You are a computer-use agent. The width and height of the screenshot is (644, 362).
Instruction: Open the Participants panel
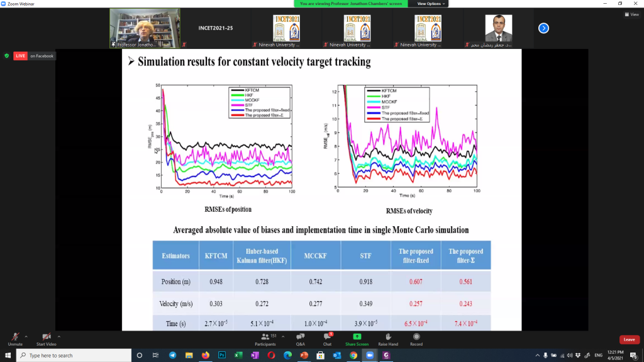tap(265, 339)
